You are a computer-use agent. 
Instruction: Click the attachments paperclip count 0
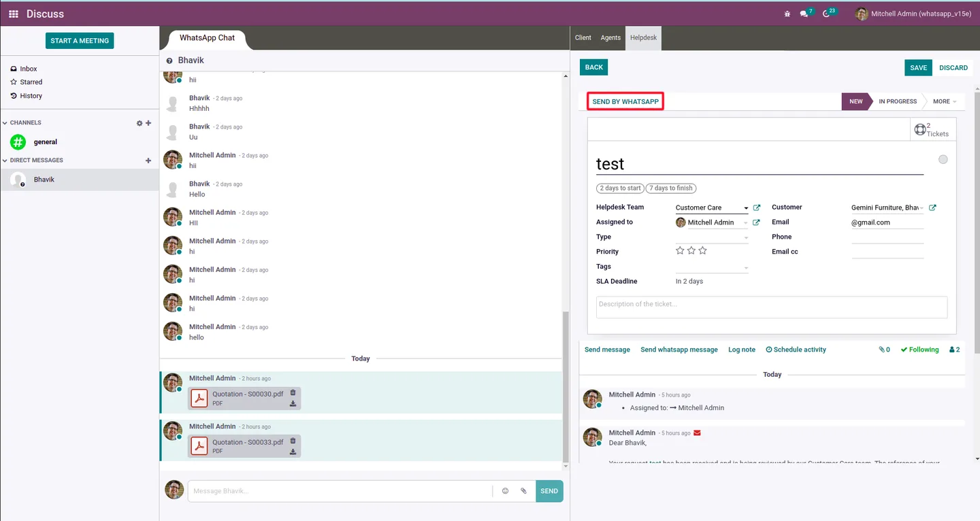click(x=884, y=350)
